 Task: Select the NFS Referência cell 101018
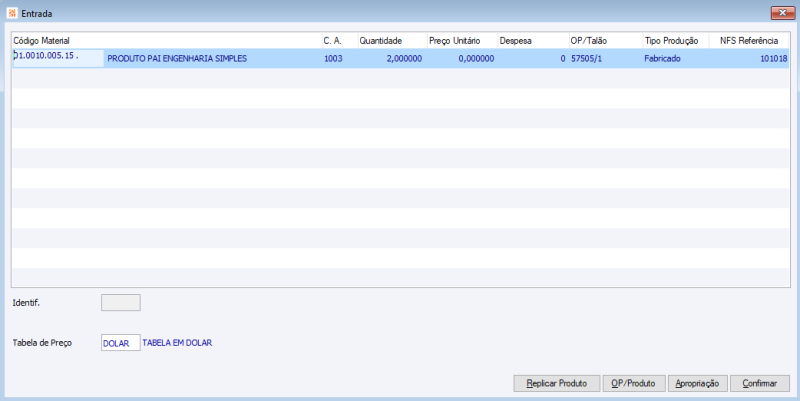749,59
